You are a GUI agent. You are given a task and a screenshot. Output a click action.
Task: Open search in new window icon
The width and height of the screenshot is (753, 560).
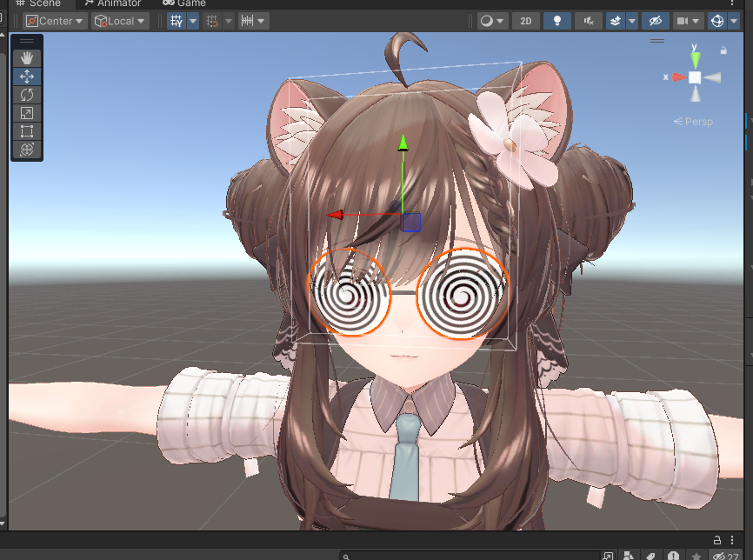point(608,557)
